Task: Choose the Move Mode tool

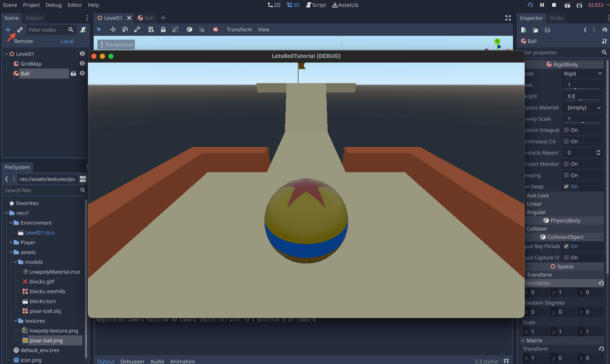Action: 113,29
